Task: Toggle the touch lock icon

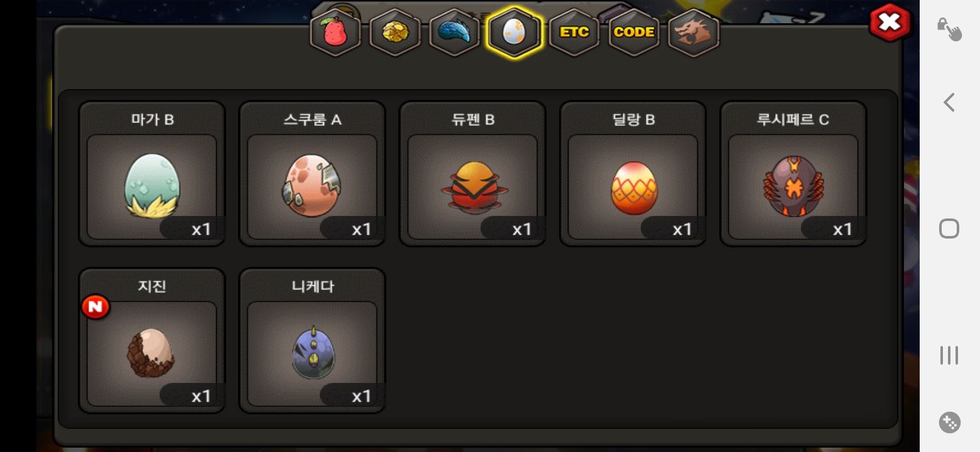Action: pos(949,29)
